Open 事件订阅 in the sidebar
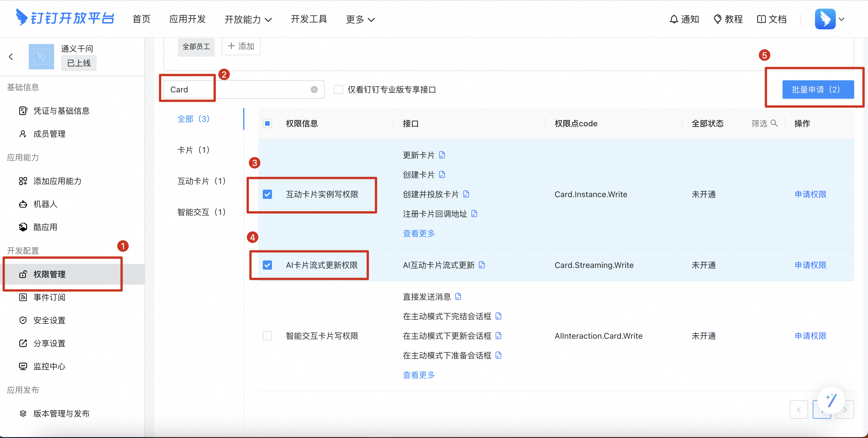 (x=49, y=297)
